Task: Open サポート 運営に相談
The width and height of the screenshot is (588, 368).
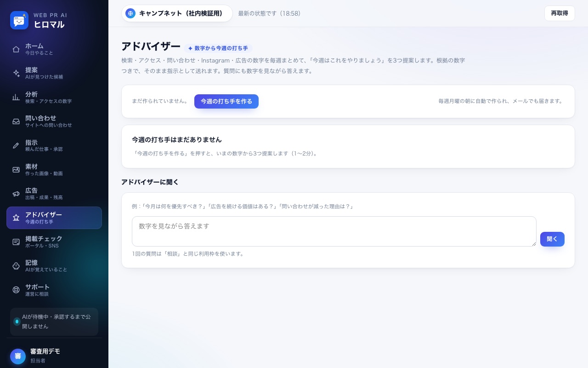Action: click(54, 290)
